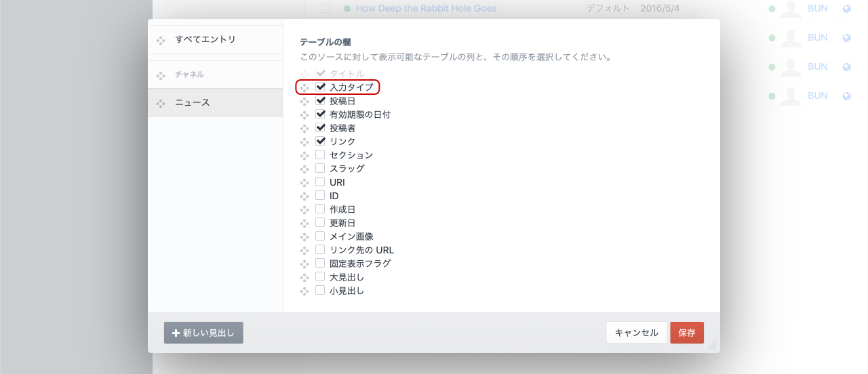868x374 pixels.
Task: Click the drag handle beside セクション
Action: coord(304,156)
